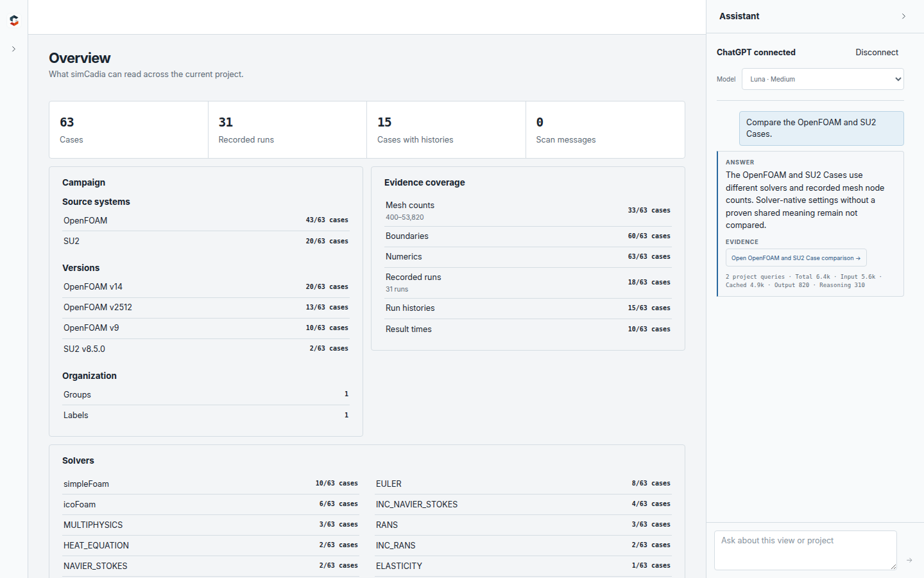Click the Assistant panel title

pyautogui.click(x=739, y=16)
